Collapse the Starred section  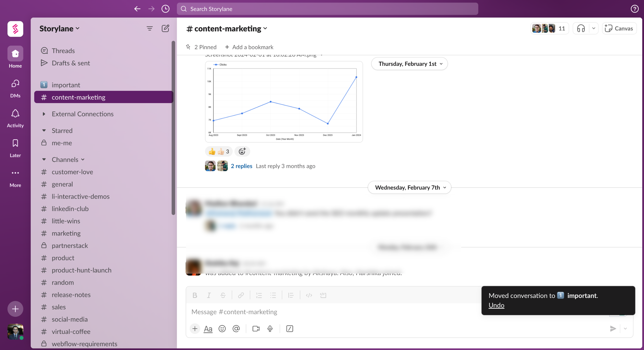click(44, 130)
